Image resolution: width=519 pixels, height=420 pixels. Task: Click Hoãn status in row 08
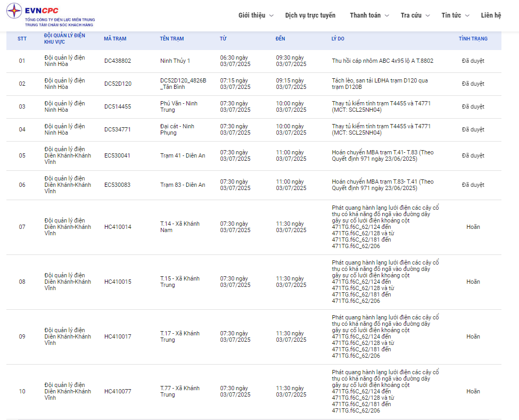[x=473, y=282]
